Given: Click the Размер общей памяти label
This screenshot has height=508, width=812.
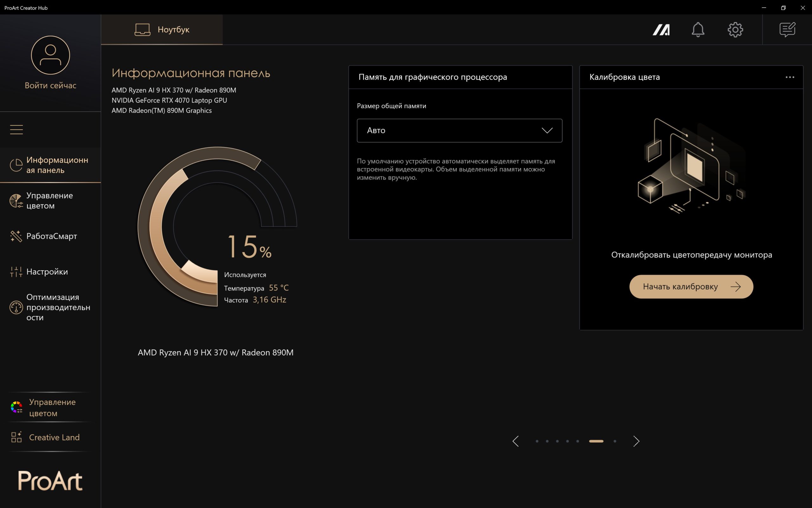Looking at the screenshot, I should pyautogui.click(x=392, y=106).
